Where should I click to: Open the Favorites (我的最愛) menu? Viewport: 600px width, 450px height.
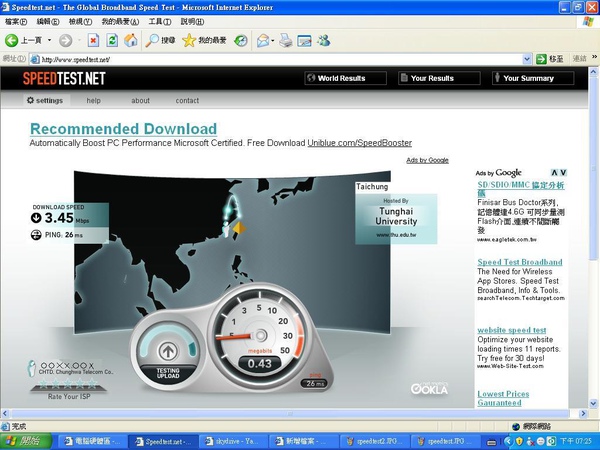pos(120,22)
